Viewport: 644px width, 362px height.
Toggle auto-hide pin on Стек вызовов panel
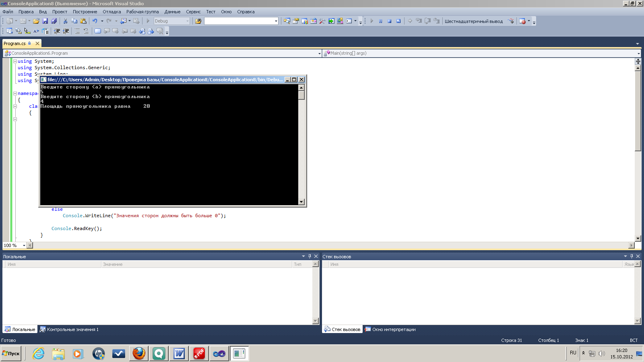[632, 256]
